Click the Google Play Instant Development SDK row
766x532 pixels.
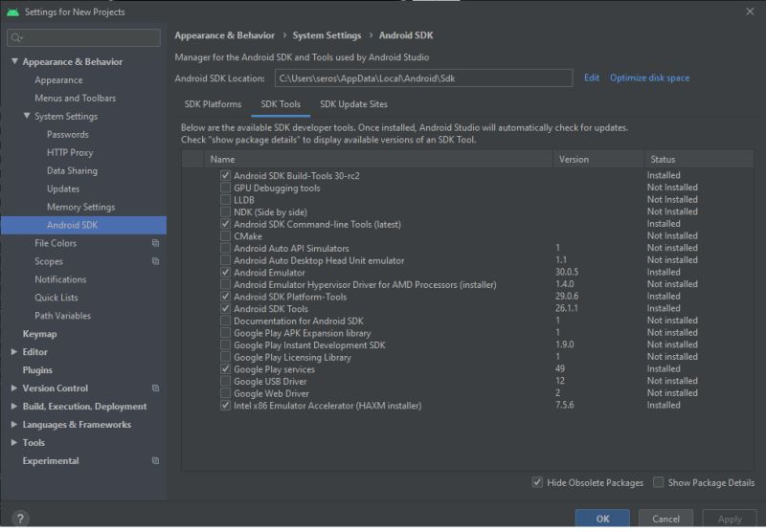[x=467, y=344]
